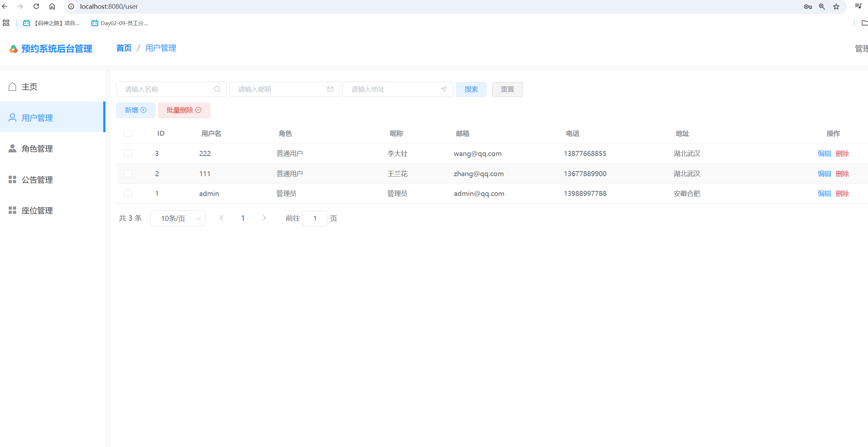Check the checkbox for user 222
This screenshot has height=447, width=868.
click(x=128, y=153)
